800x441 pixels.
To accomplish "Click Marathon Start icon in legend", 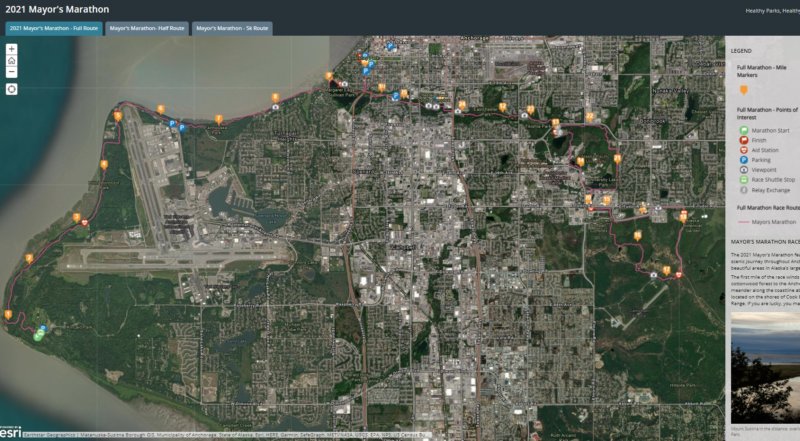I will point(743,130).
